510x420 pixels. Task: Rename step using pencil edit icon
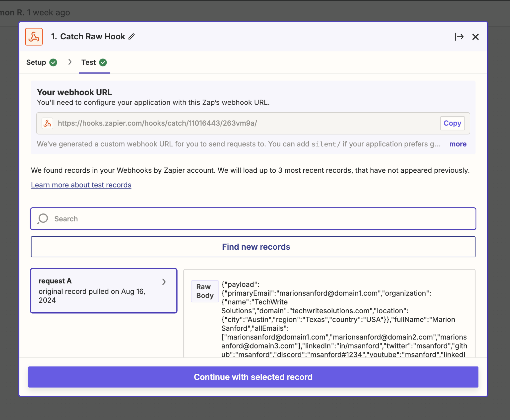(132, 37)
